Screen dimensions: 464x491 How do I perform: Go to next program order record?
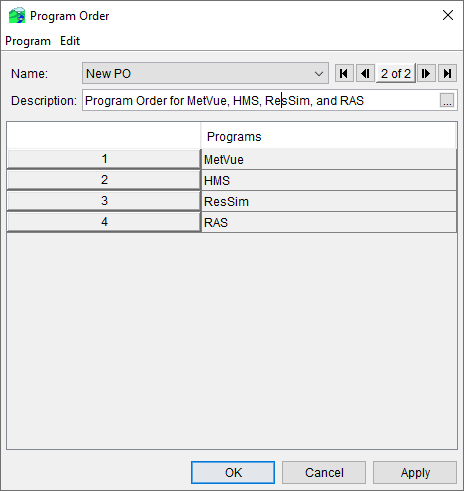click(426, 73)
